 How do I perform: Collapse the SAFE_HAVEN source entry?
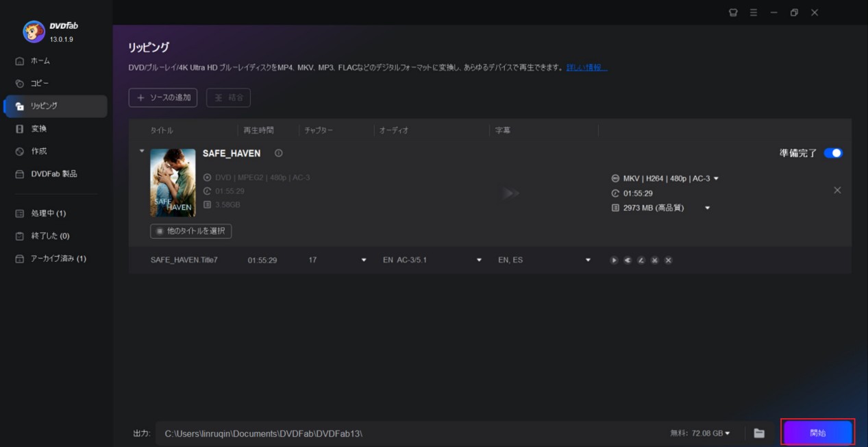tap(142, 152)
